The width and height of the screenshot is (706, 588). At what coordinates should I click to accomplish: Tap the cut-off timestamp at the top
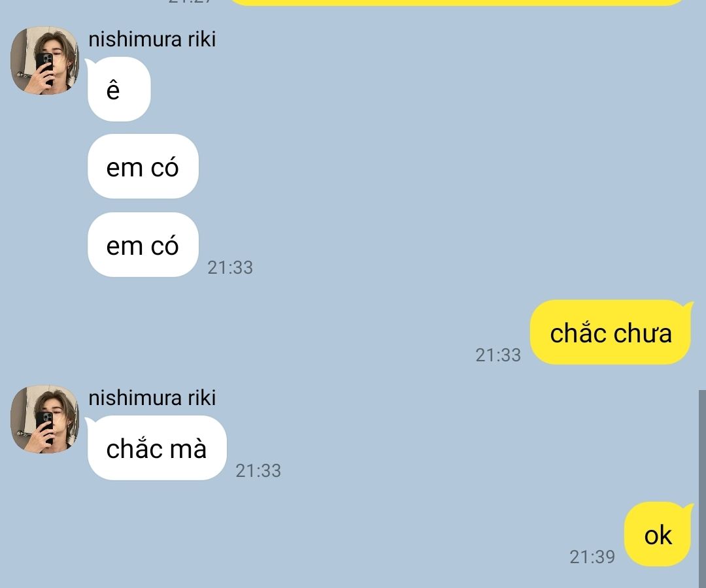pyautogui.click(x=189, y=1)
